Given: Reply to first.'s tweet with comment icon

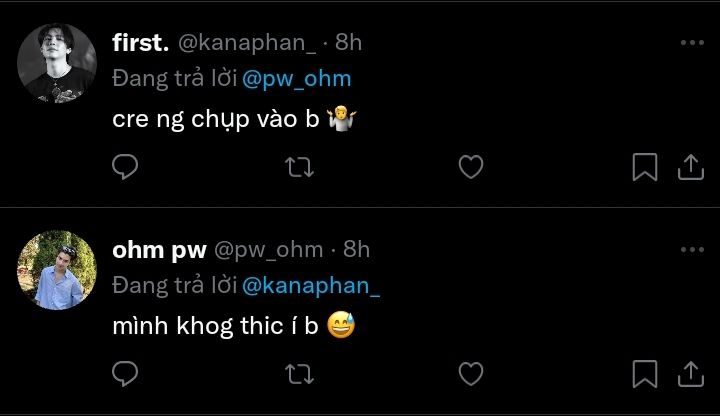Looking at the screenshot, I should coord(125,166).
